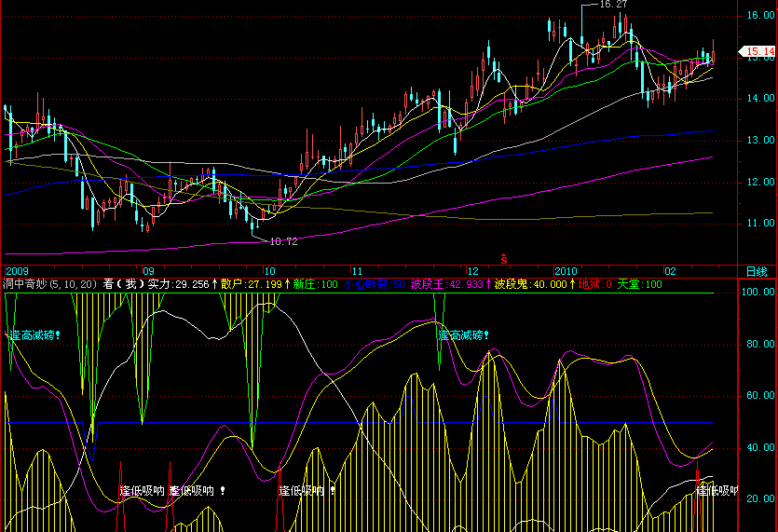Click the red S marker on date axis
778x532 pixels.
(504, 259)
